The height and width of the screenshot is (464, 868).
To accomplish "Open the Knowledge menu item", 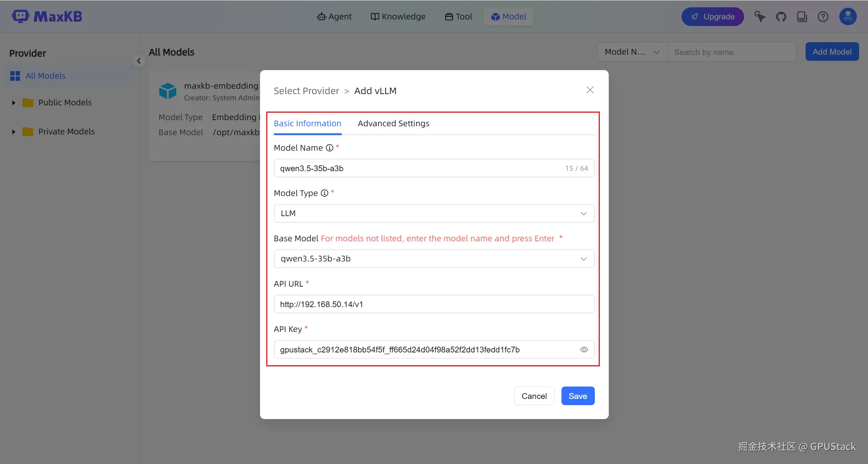I will [x=398, y=17].
